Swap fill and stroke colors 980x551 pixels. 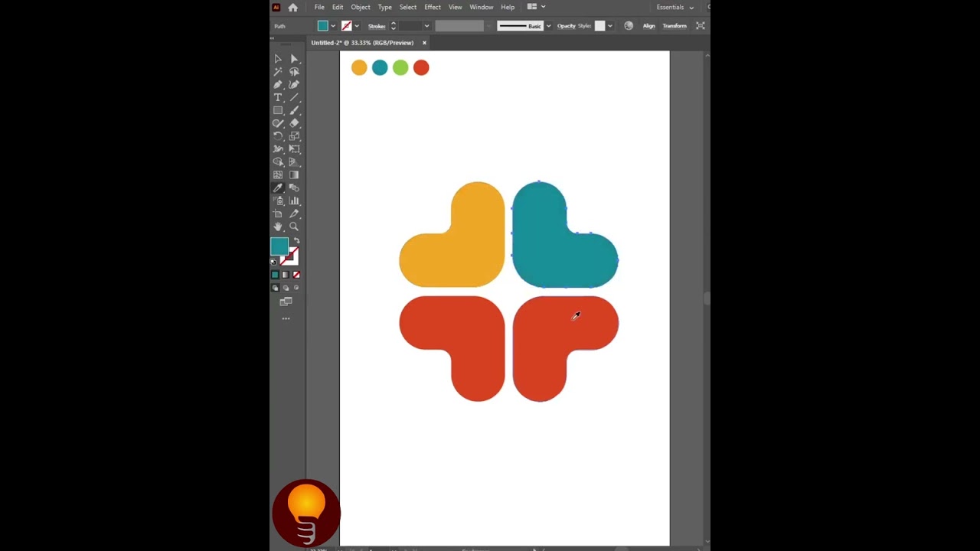point(297,240)
